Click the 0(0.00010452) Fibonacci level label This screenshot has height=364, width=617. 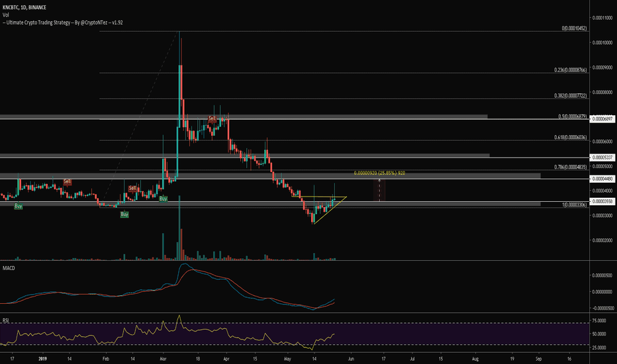574,28
